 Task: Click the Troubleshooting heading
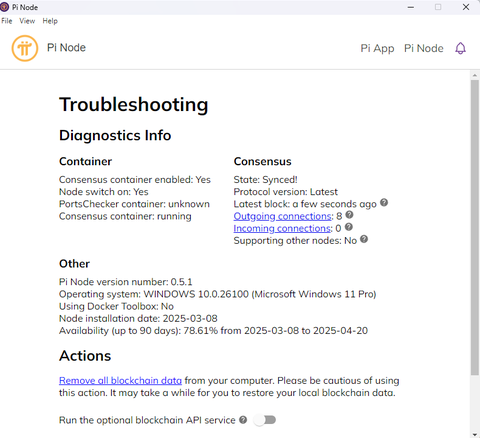click(x=134, y=105)
